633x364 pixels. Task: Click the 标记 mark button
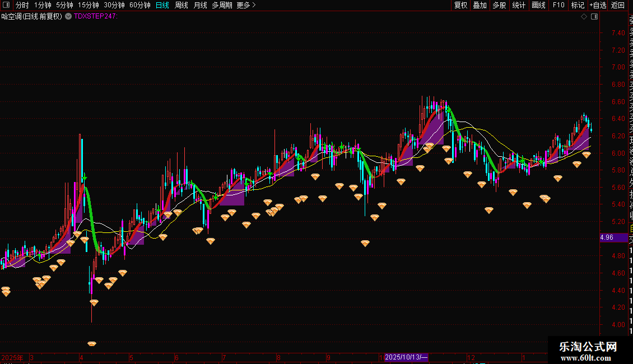(x=578, y=5)
